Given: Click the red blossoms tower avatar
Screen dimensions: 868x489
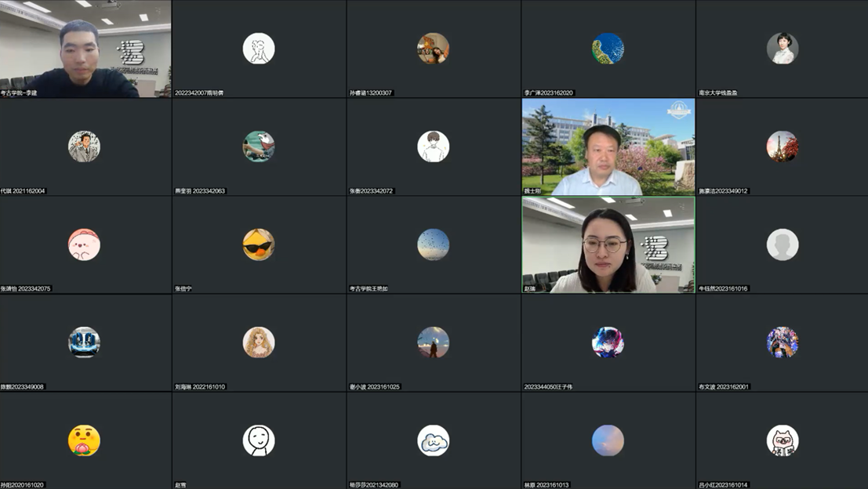Looking at the screenshot, I should click(x=782, y=147).
